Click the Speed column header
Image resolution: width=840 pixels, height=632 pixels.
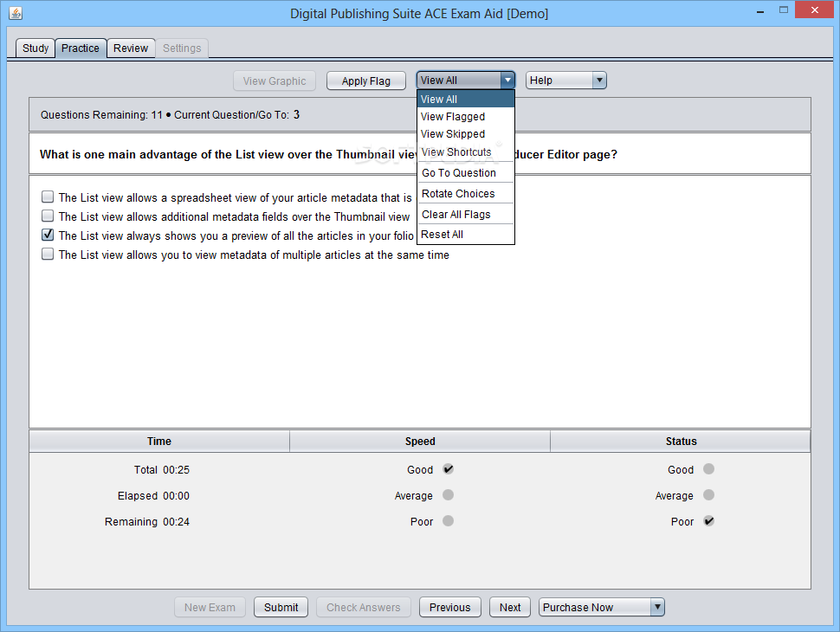tap(420, 442)
